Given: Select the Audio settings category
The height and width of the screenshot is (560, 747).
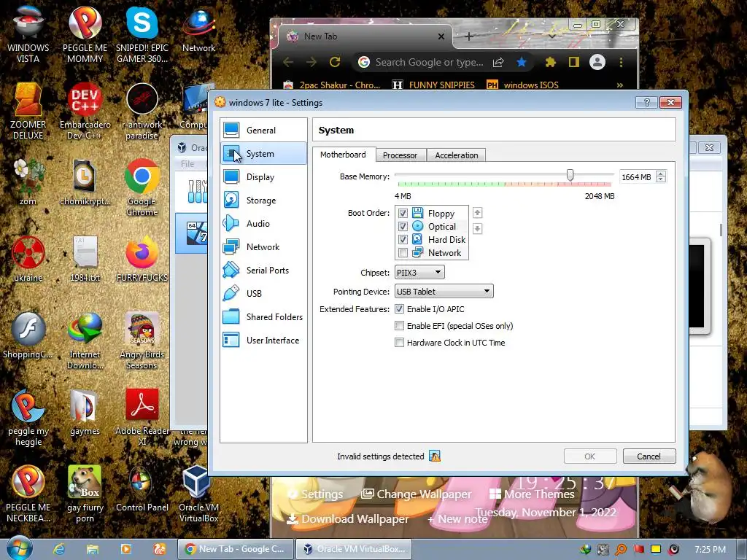Looking at the screenshot, I should 263,223.
